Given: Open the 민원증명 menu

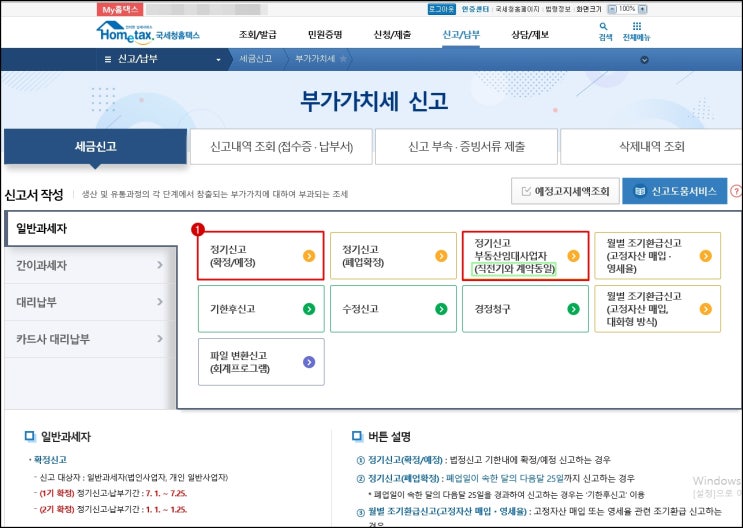Looking at the screenshot, I should click(325, 35).
